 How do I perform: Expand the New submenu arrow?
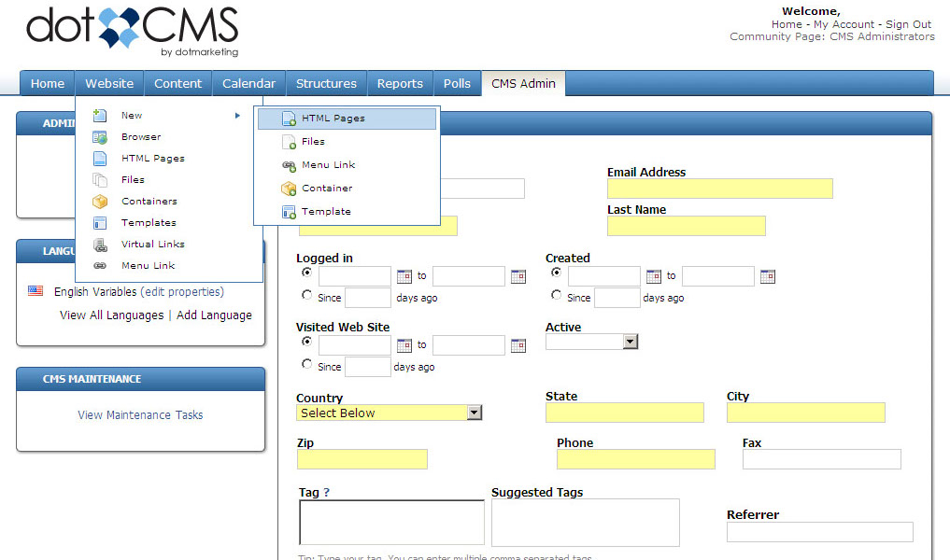click(238, 116)
